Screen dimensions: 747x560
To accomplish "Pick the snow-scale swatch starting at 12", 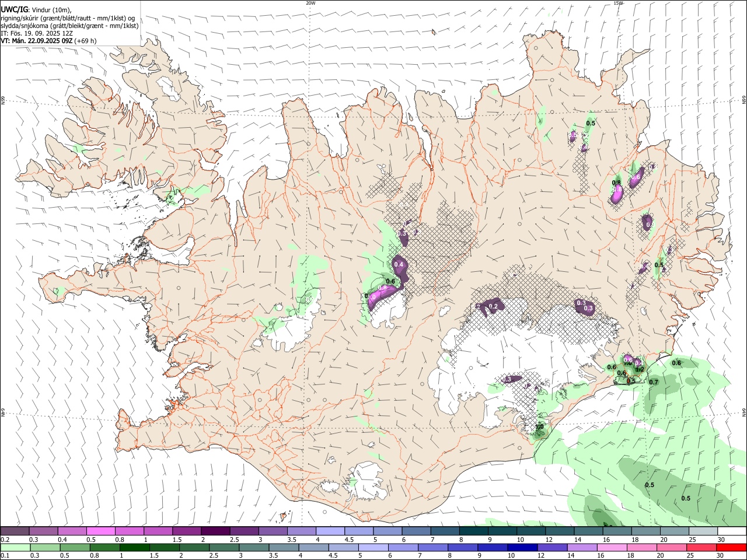I will click(558, 531).
